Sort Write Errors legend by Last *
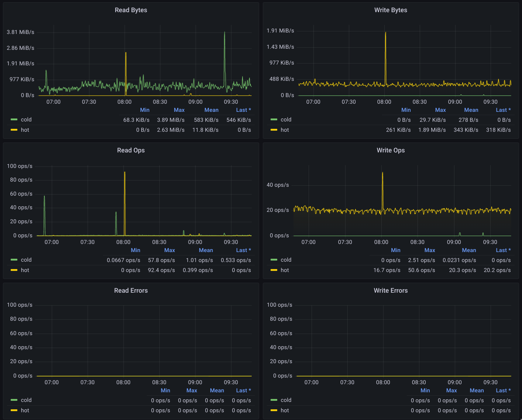This screenshot has height=420, width=522. pyautogui.click(x=504, y=390)
